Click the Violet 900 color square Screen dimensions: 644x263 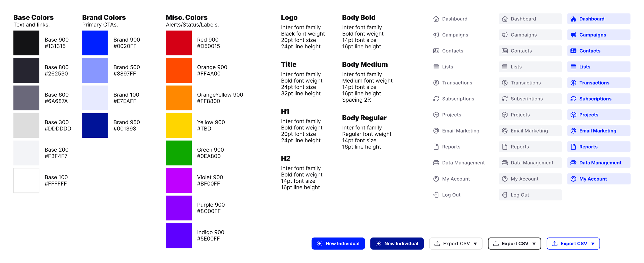(x=179, y=180)
